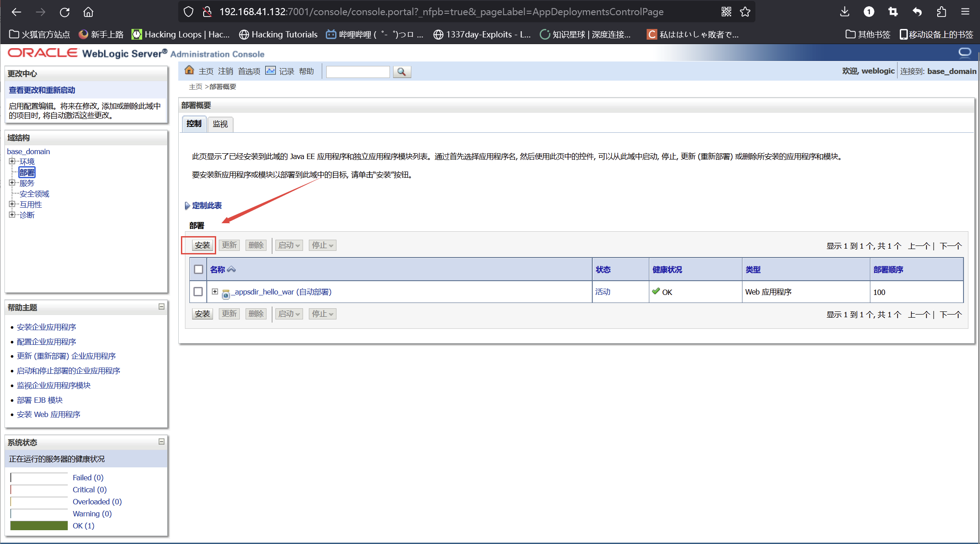Open the browser hamburger menu

tap(965, 12)
